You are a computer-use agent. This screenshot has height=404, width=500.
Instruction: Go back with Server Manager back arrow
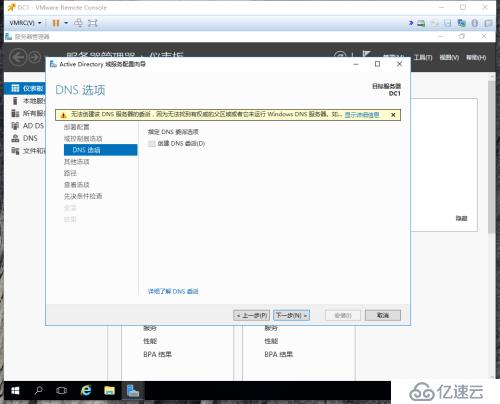tap(18, 57)
